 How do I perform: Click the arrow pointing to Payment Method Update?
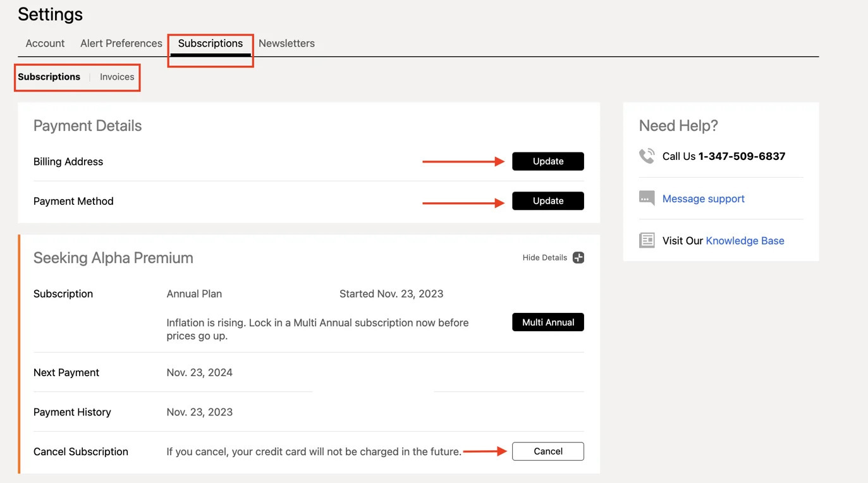tap(463, 201)
